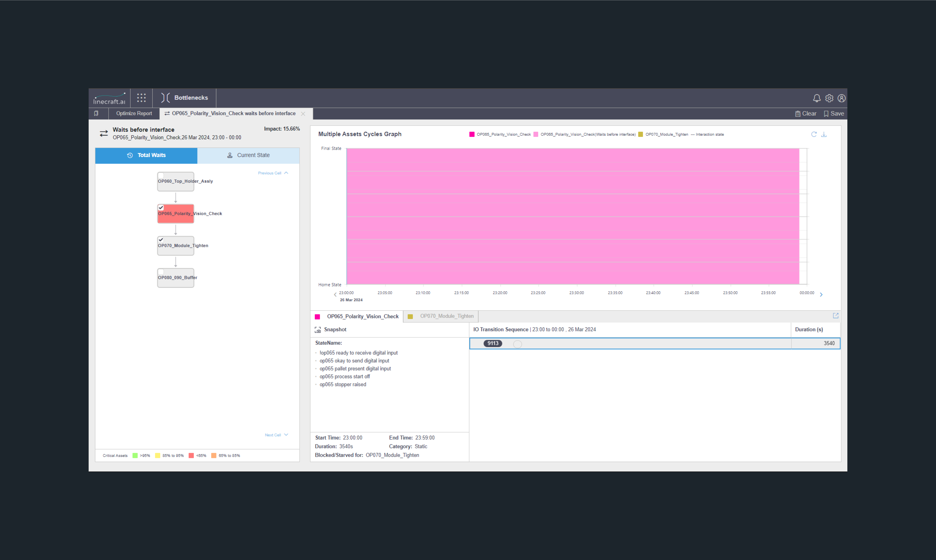The image size is (936, 560).
Task: Click the 9113 state badge
Action: 493,343
